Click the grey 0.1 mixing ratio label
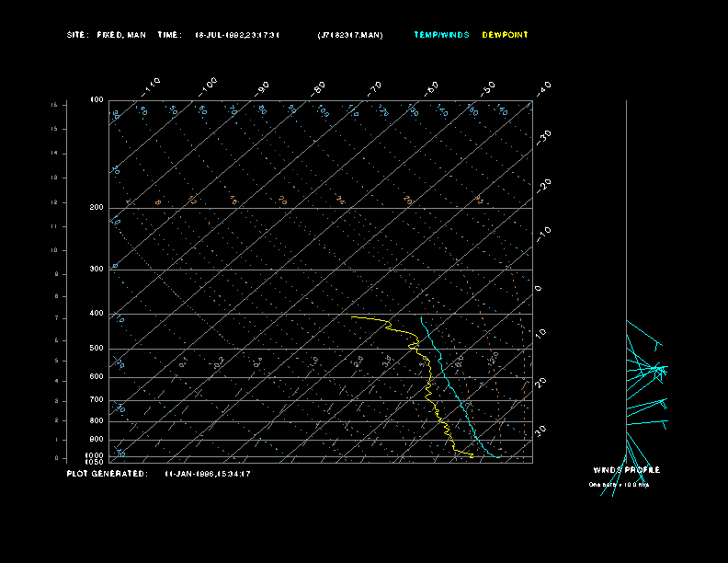 (184, 362)
